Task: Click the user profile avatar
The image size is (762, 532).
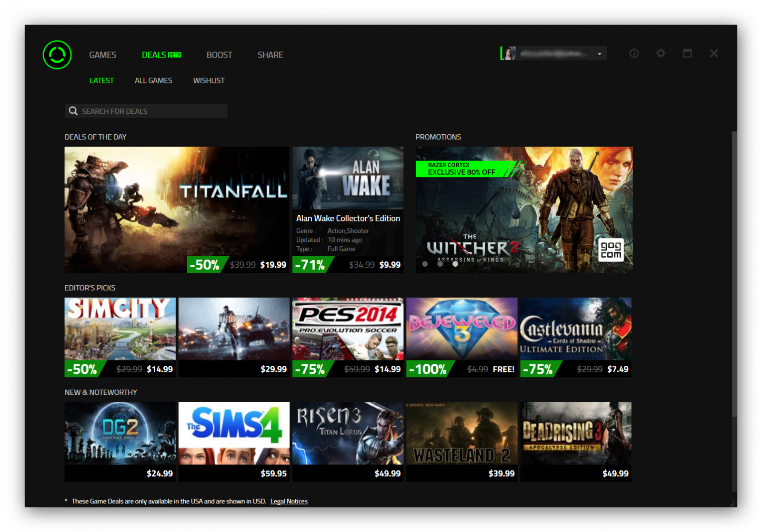Action: pyautogui.click(x=509, y=53)
